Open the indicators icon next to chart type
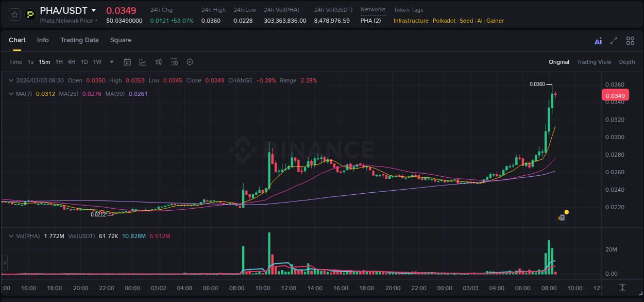This screenshot has height=302, width=644. tap(159, 62)
